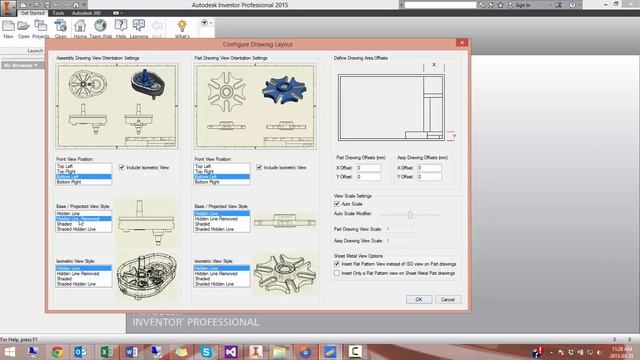The image size is (640, 360).
Task: Select Bottom Right in assembly Front View Position
Action: pyautogui.click(x=83, y=182)
